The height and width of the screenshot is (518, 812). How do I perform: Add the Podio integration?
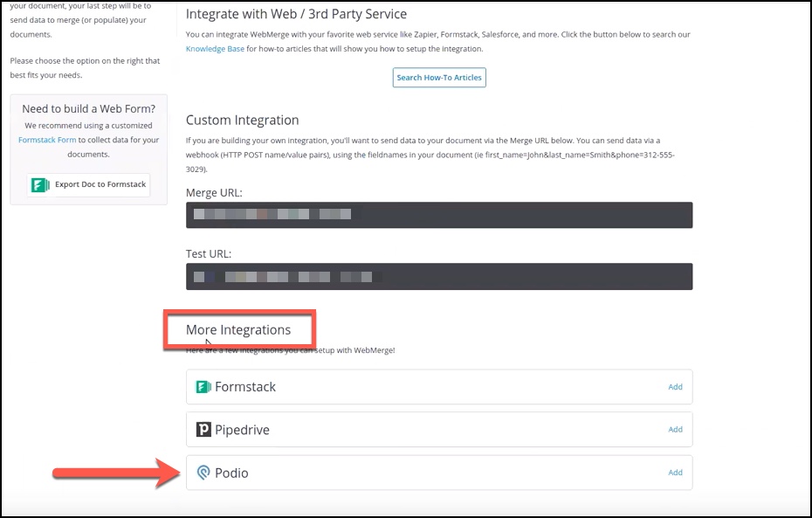pyautogui.click(x=675, y=473)
